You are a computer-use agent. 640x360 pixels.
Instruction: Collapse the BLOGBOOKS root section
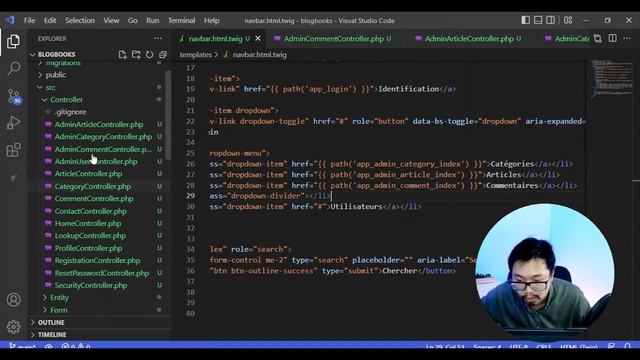coord(57,55)
